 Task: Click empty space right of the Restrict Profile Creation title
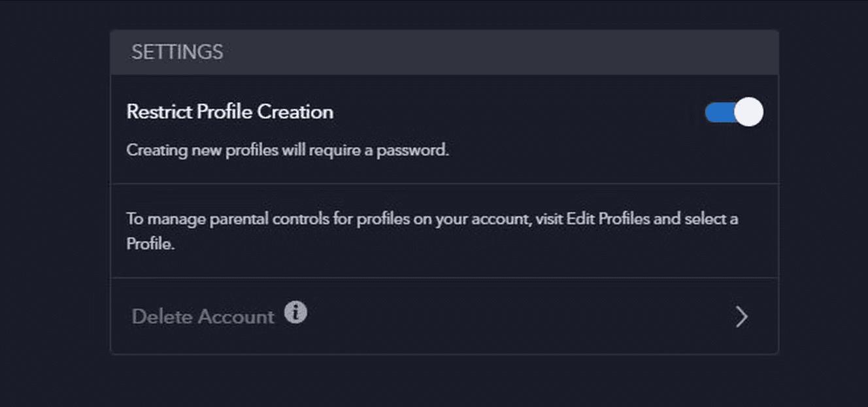tap(516, 112)
